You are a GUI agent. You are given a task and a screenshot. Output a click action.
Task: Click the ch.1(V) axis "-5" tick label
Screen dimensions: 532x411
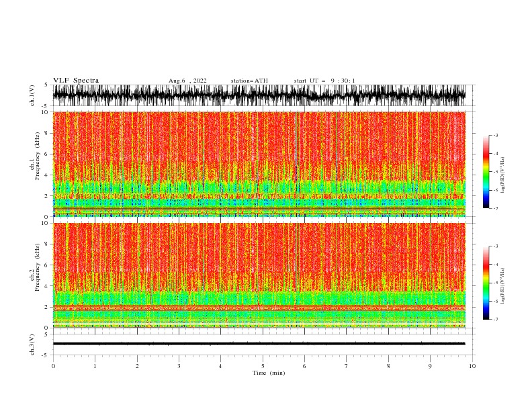(45, 106)
